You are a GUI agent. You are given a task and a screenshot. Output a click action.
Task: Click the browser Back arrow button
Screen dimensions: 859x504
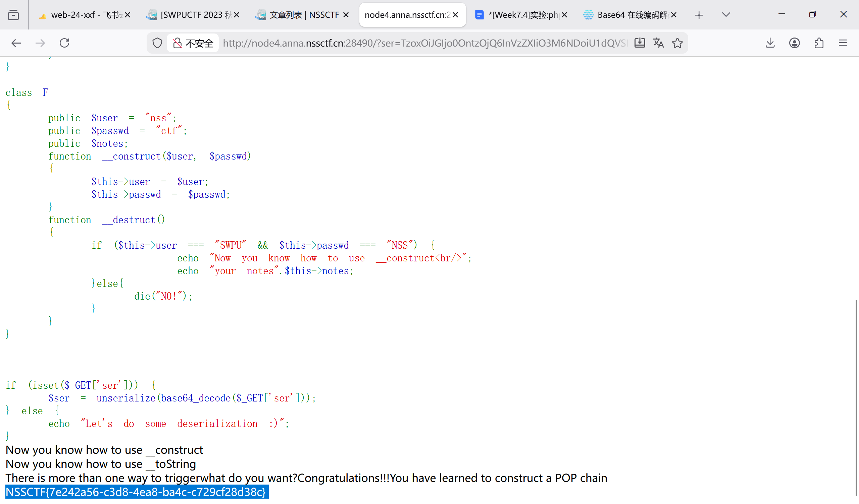click(x=16, y=43)
